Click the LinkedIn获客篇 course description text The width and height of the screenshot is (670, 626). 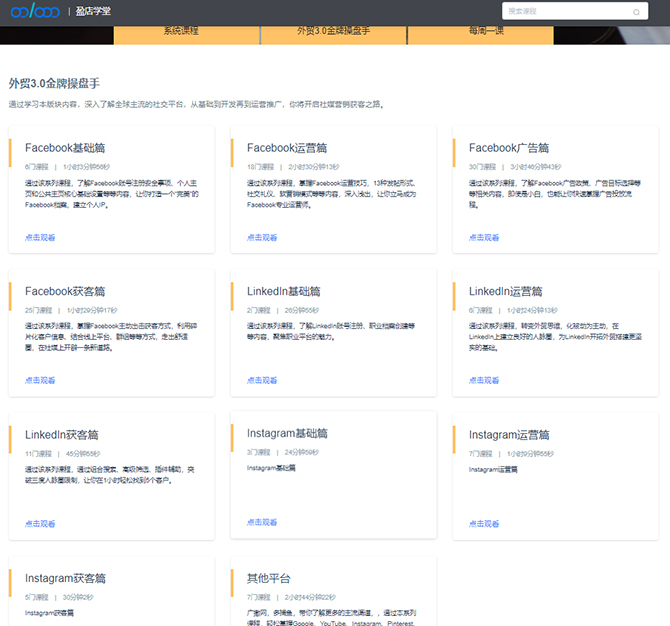click(109, 475)
